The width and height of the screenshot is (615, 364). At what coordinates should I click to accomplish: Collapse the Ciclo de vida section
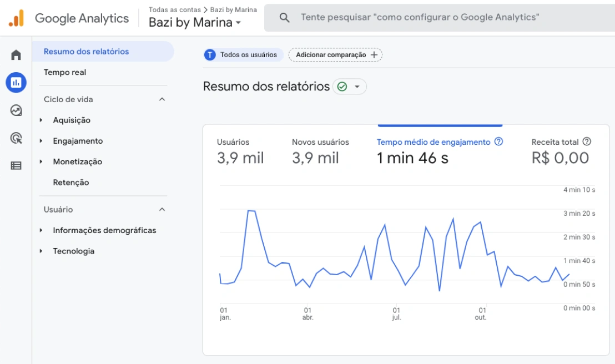[162, 99]
